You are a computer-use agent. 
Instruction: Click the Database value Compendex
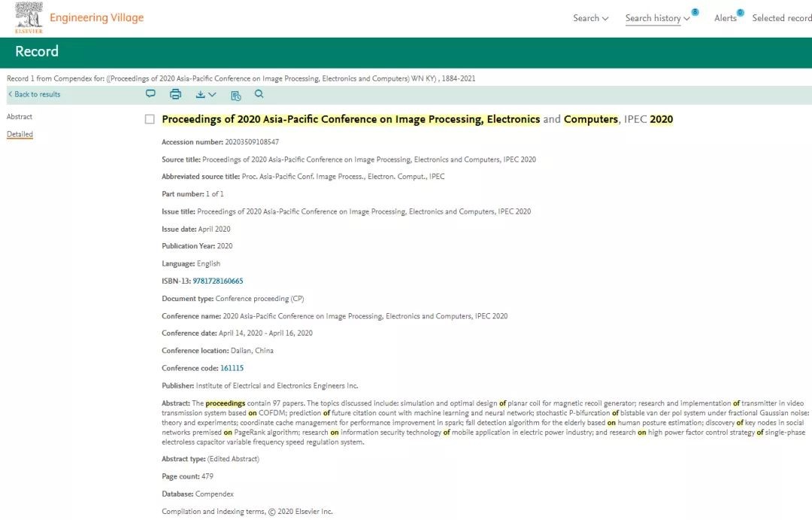214,494
